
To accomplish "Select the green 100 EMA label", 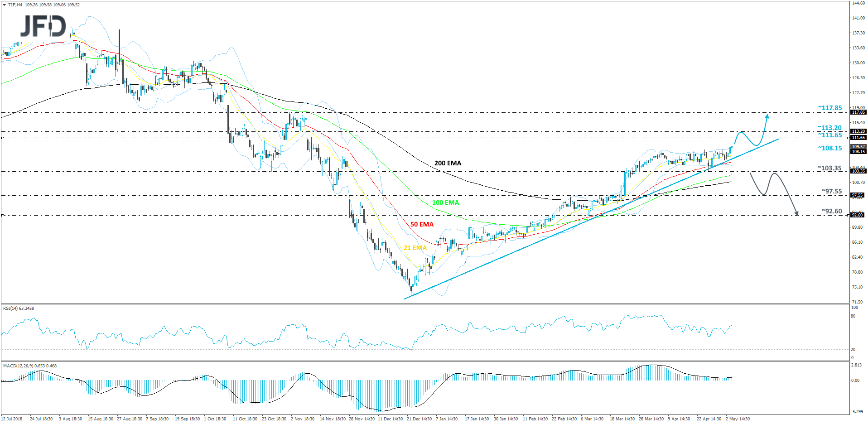I will click(445, 202).
